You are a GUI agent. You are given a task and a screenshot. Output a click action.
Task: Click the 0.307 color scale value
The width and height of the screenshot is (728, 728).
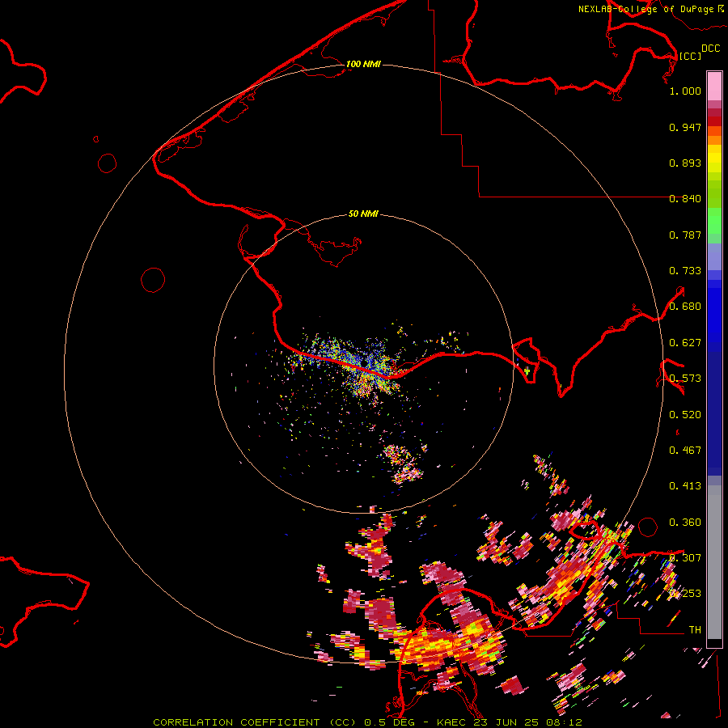685,558
